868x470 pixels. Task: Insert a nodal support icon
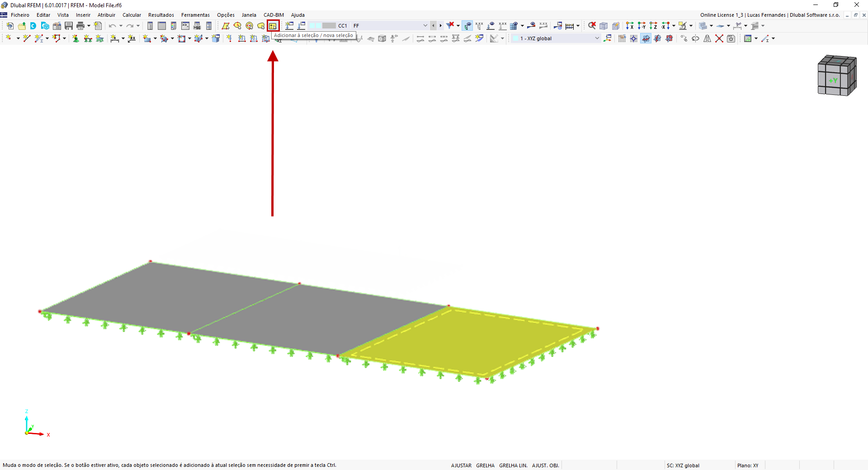[x=76, y=38]
